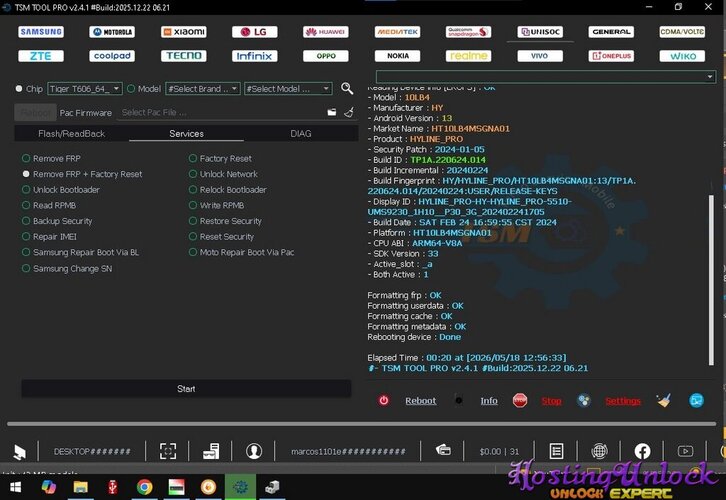Select Unlock Network option
This screenshot has width=726, height=500.
point(223,174)
